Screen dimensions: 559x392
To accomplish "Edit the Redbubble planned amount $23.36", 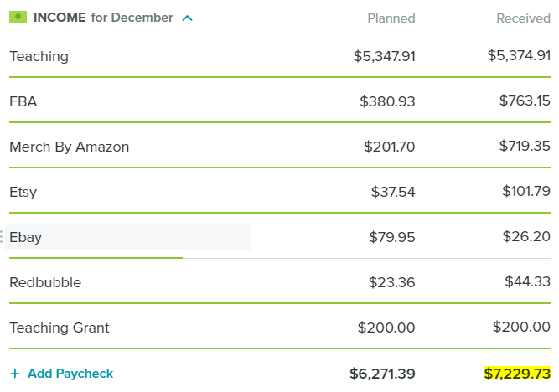I will click(x=391, y=282).
